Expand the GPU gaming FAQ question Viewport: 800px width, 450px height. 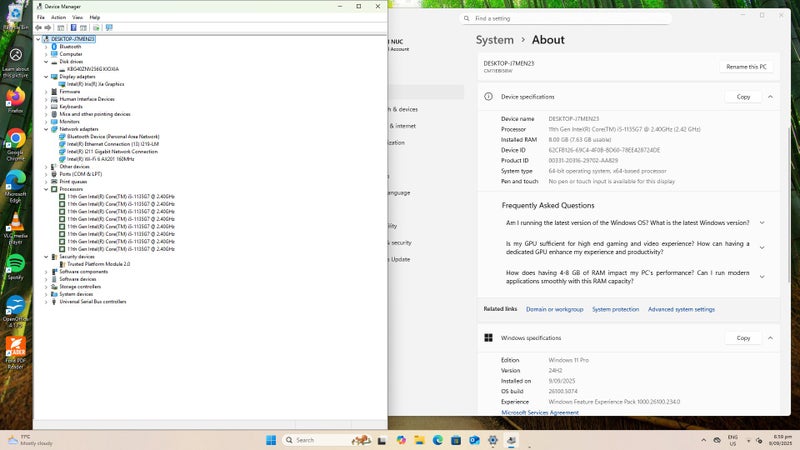[x=762, y=249]
